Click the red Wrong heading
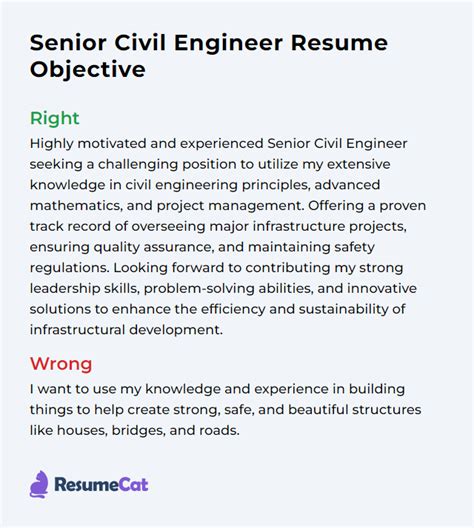Screen dimensions: 474x528 (x=61, y=364)
